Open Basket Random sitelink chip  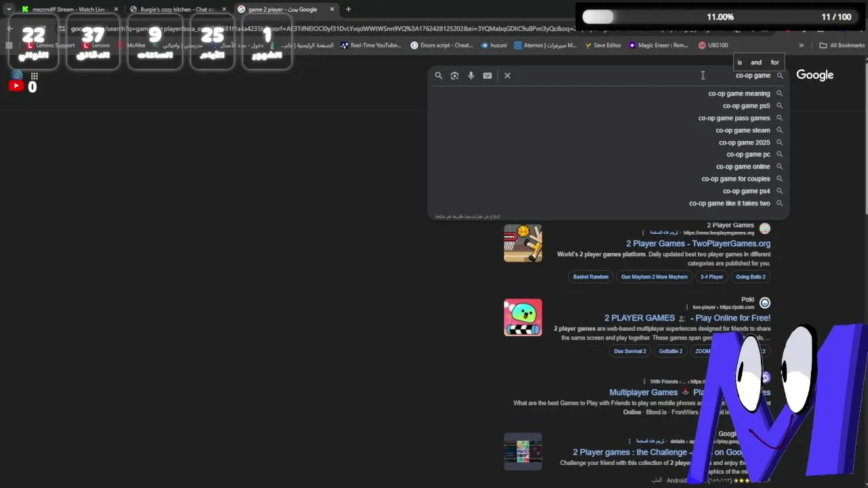pyautogui.click(x=591, y=277)
